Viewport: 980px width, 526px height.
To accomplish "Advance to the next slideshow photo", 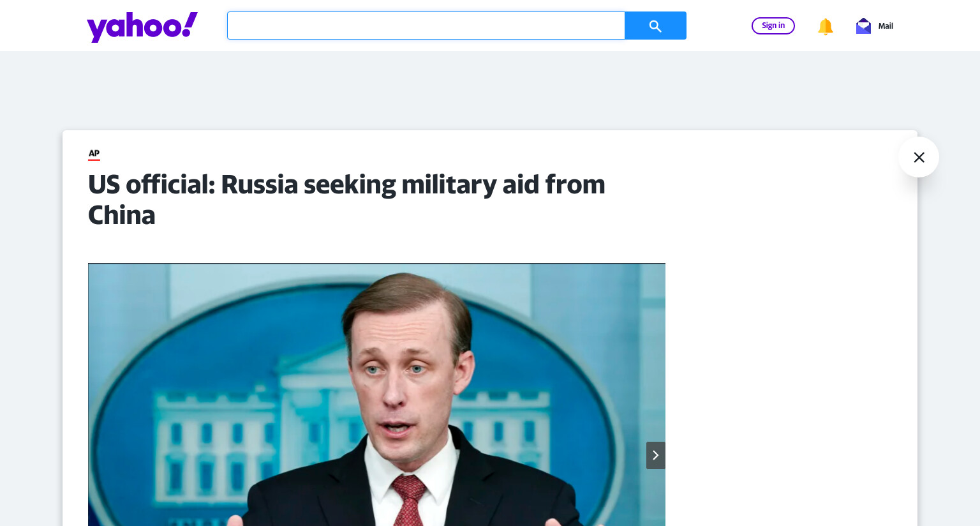I will pyautogui.click(x=655, y=455).
